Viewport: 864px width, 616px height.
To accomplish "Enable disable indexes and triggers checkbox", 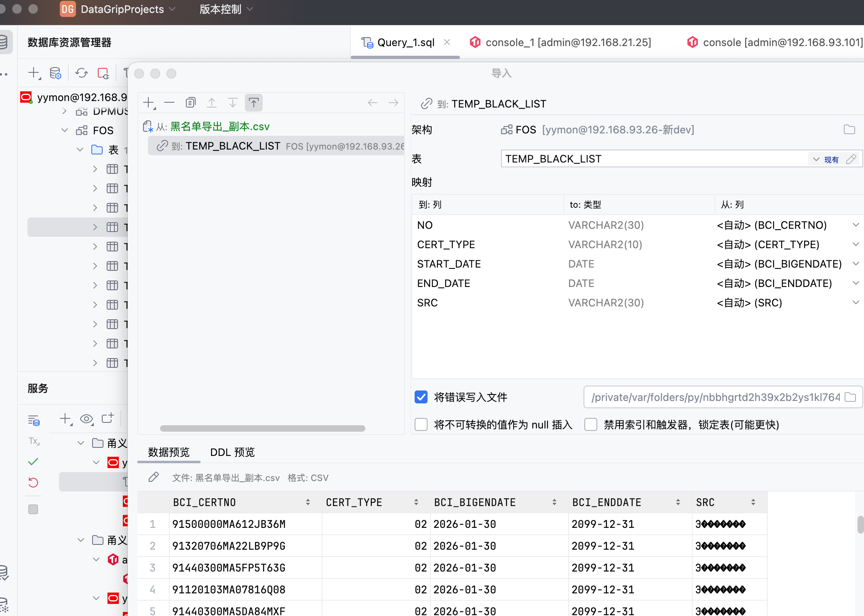I will tap(590, 424).
